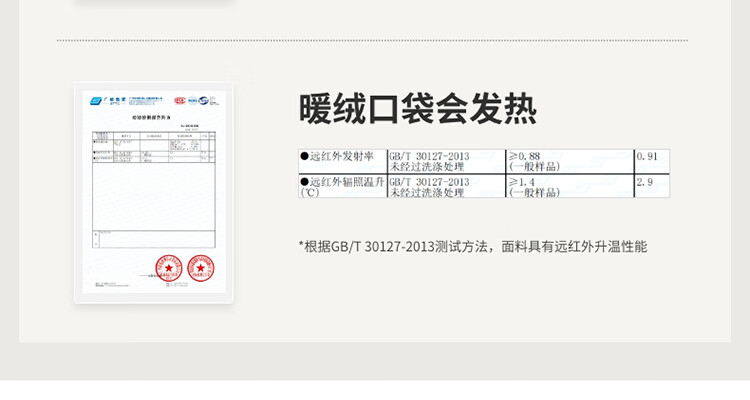This screenshot has width=750, height=400.
Task: Click the ≥0.88 requirement cell
Action: coord(570,161)
